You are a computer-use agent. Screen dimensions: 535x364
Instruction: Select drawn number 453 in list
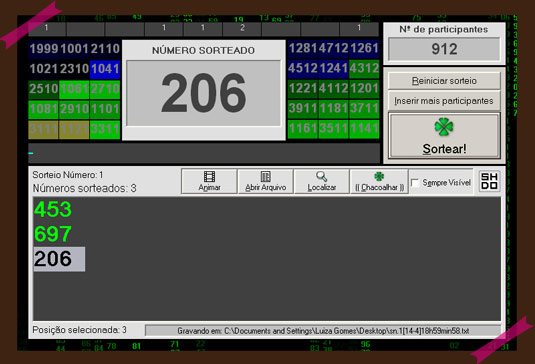pos(53,209)
